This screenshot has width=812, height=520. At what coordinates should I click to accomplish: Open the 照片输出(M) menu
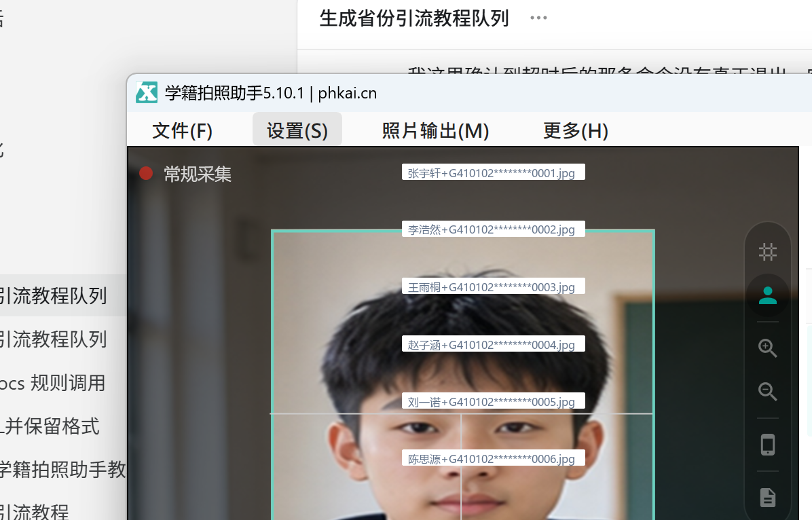pyautogui.click(x=435, y=130)
